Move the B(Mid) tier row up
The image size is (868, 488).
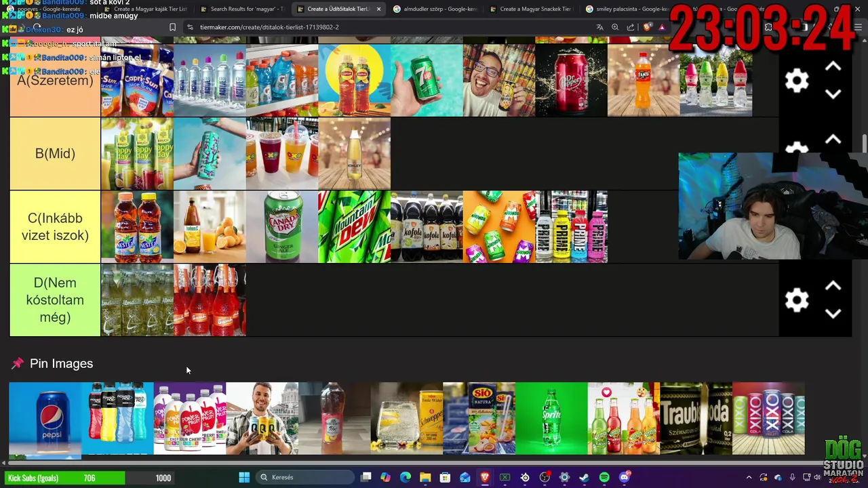[x=833, y=140]
